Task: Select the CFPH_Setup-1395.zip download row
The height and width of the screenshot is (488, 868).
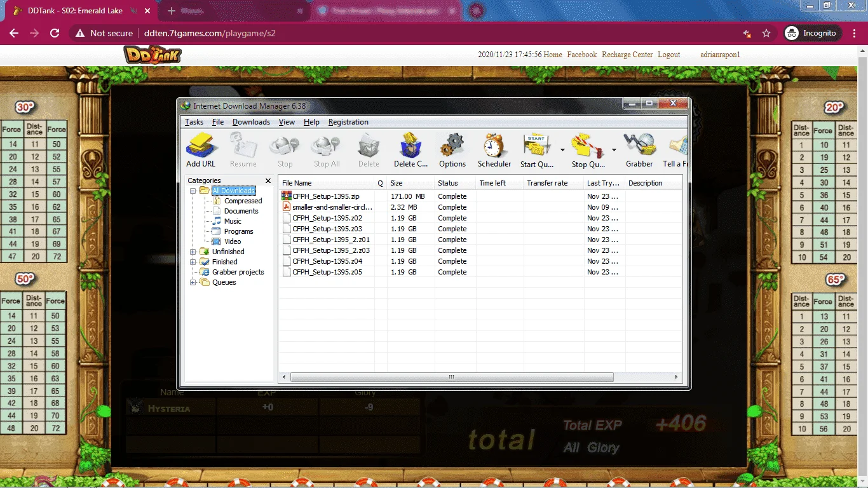Action: click(x=480, y=196)
